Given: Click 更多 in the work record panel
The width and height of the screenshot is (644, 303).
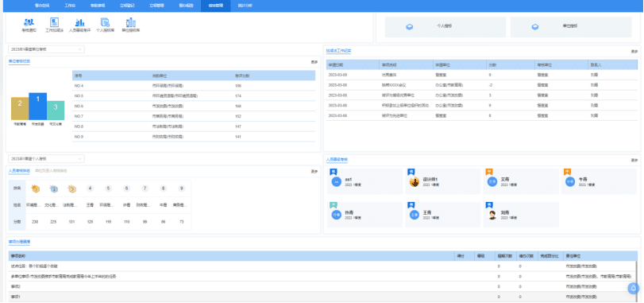Looking at the screenshot, I should point(634,52).
